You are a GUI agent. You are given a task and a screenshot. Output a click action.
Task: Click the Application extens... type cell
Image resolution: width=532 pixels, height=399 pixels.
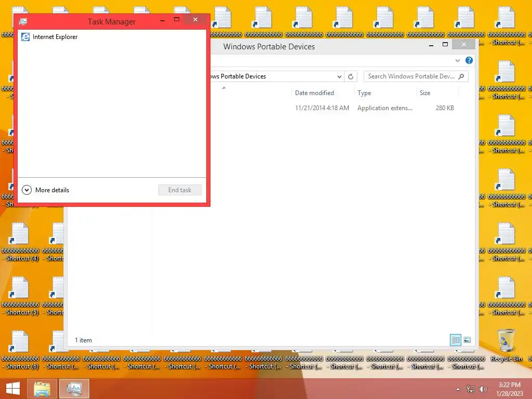385,108
